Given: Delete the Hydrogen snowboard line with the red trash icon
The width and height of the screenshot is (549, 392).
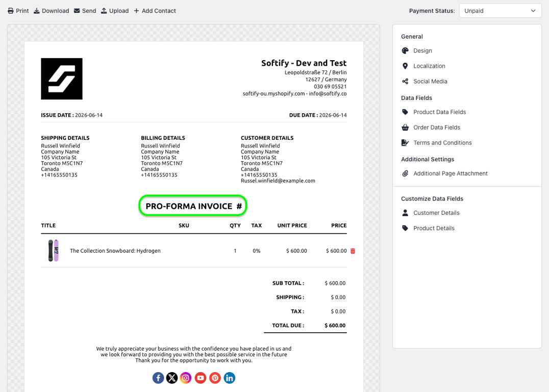Looking at the screenshot, I should 353,251.
